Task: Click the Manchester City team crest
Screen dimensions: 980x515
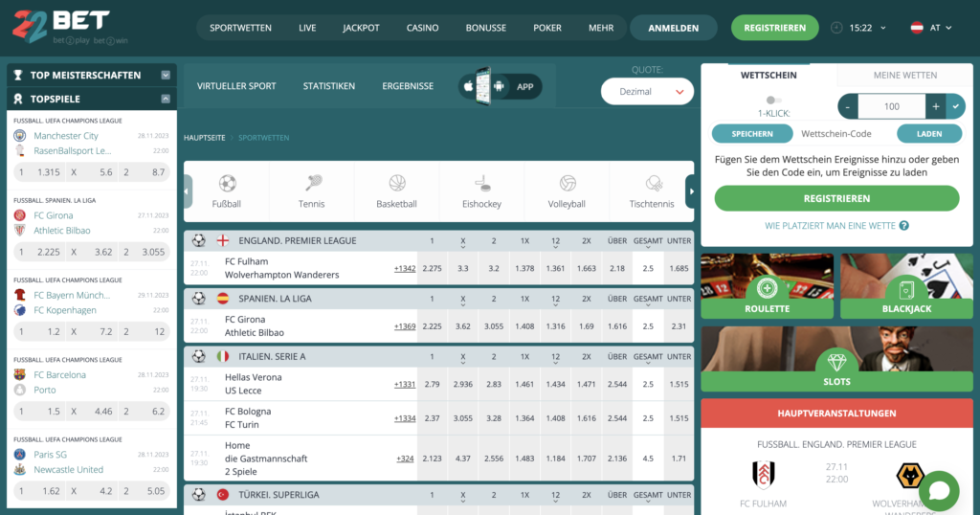Action: [20, 136]
